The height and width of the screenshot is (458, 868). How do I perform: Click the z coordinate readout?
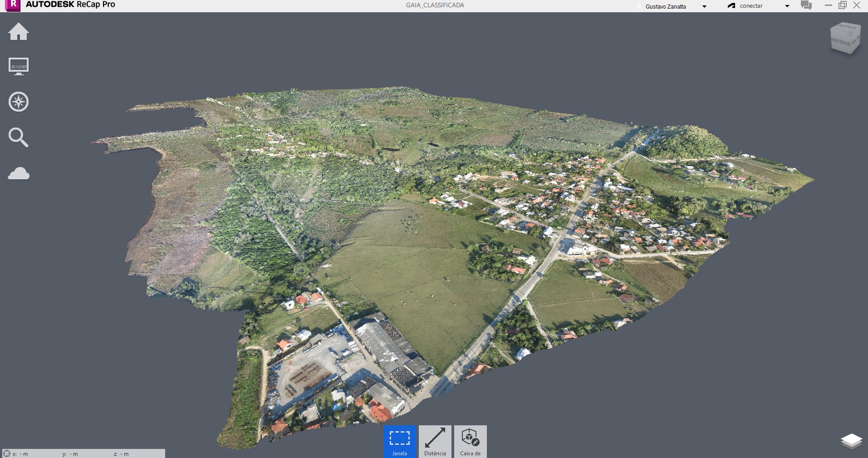point(121,454)
